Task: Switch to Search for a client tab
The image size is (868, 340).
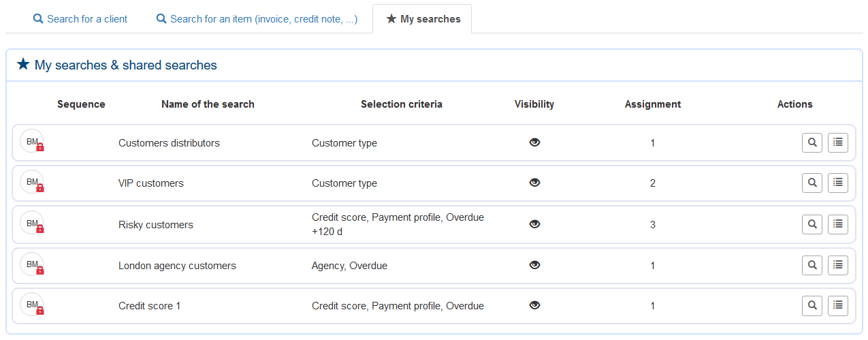Action: [x=80, y=19]
